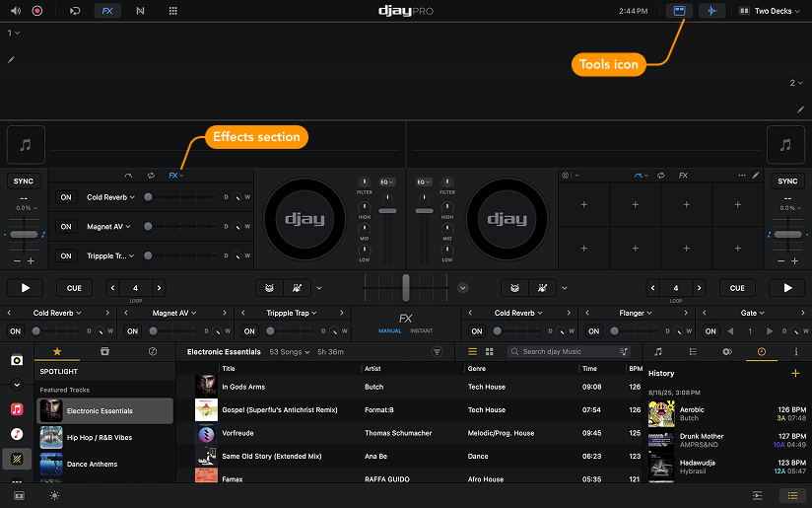Open the Flanger effect dropdown

click(x=636, y=313)
